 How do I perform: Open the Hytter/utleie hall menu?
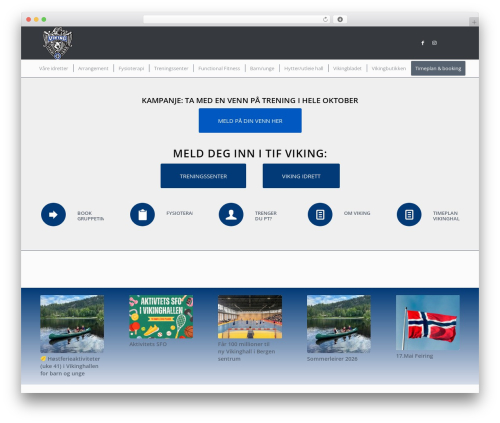303,68
